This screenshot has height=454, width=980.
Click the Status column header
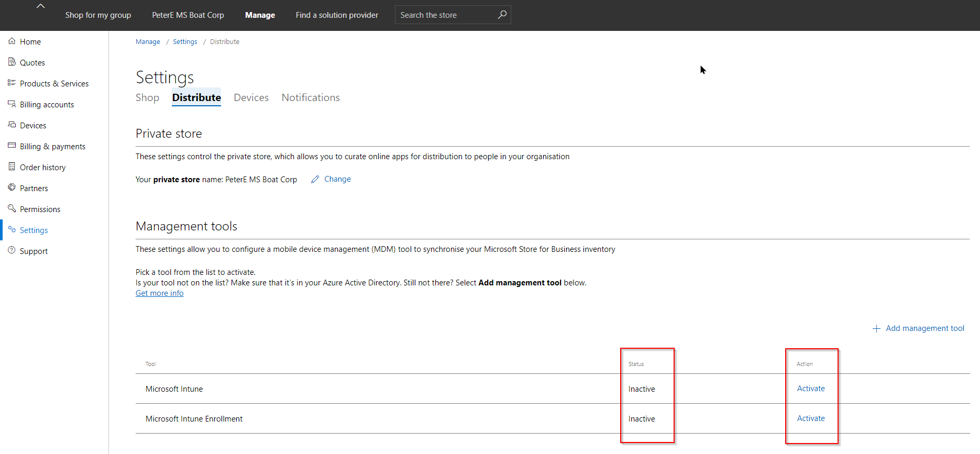coord(636,364)
